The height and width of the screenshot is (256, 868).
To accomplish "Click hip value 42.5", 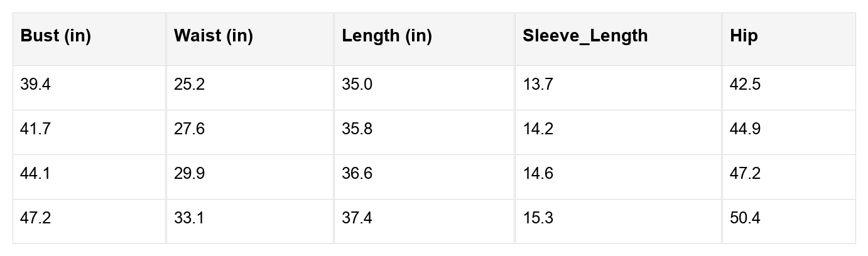I will 745,85.
